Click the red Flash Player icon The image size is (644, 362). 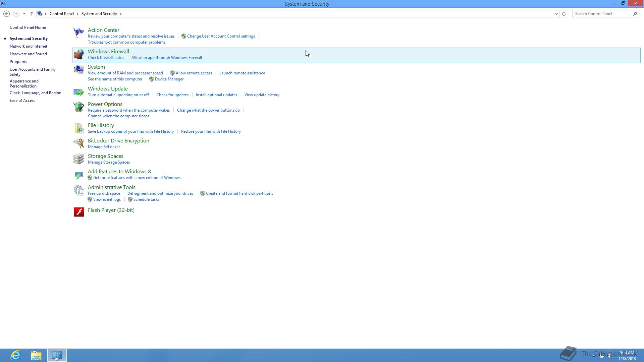[x=79, y=212]
